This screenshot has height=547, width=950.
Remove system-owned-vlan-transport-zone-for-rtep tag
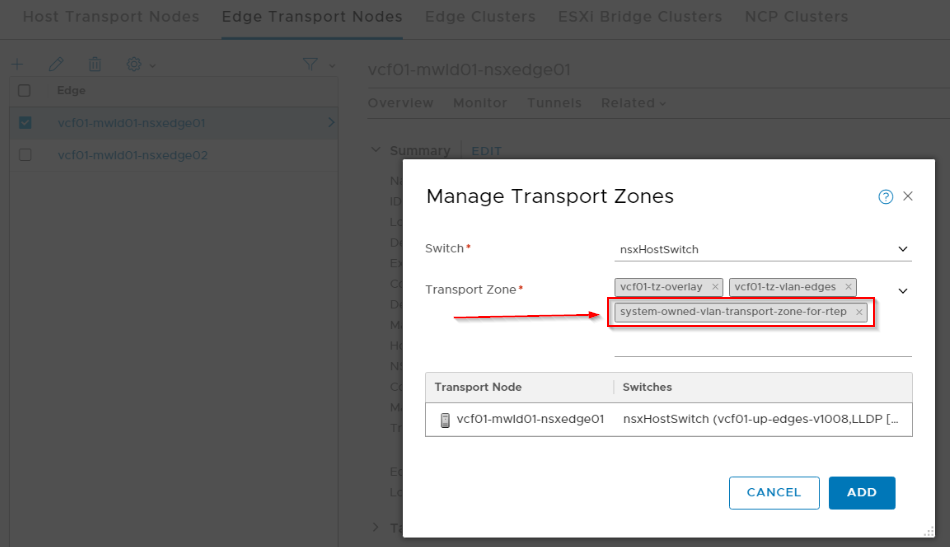point(859,312)
